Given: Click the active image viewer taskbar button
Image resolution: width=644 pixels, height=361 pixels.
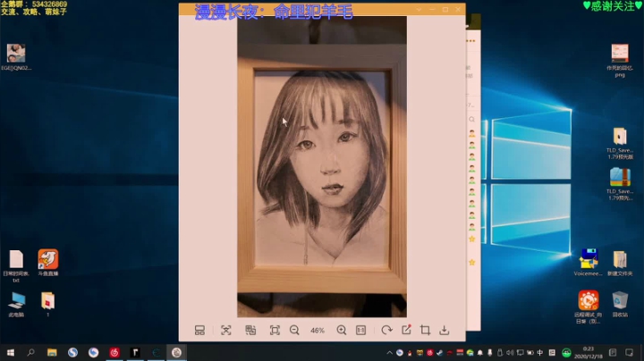Looking at the screenshot, I should click(x=176, y=352).
